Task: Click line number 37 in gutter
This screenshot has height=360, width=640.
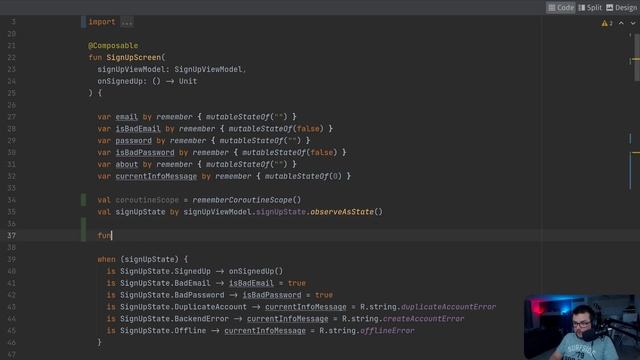Action: (x=11, y=236)
